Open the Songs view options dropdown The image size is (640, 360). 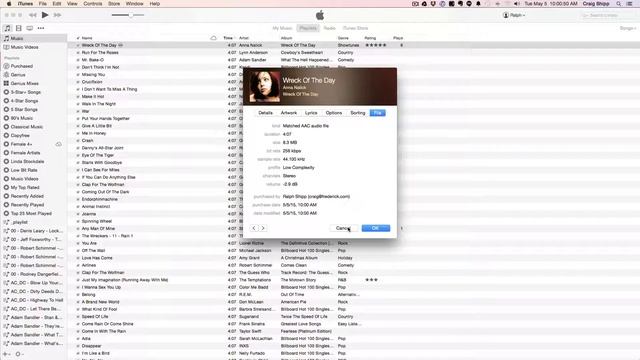click(x=628, y=28)
